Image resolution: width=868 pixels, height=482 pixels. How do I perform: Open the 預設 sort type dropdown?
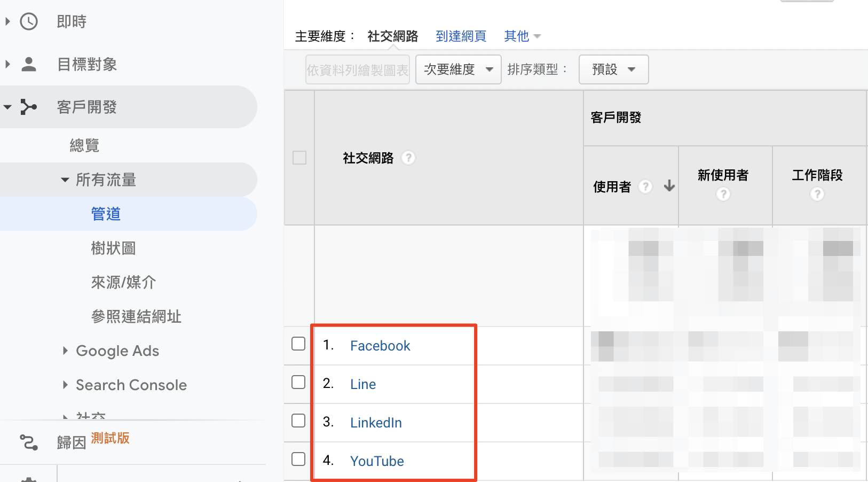(x=613, y=69)
